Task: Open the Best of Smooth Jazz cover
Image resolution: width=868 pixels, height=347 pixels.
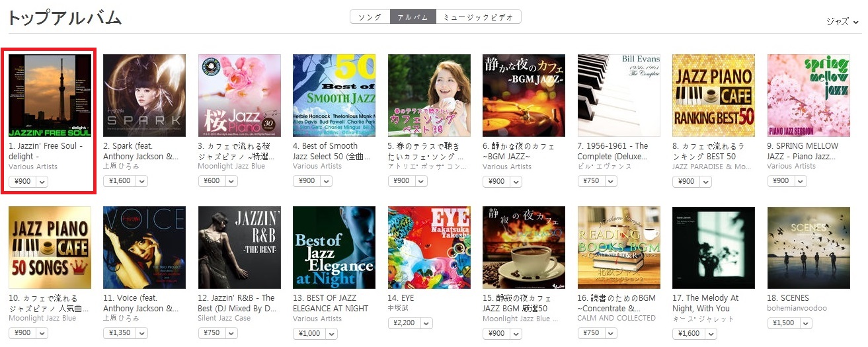Action: [334, 95]
